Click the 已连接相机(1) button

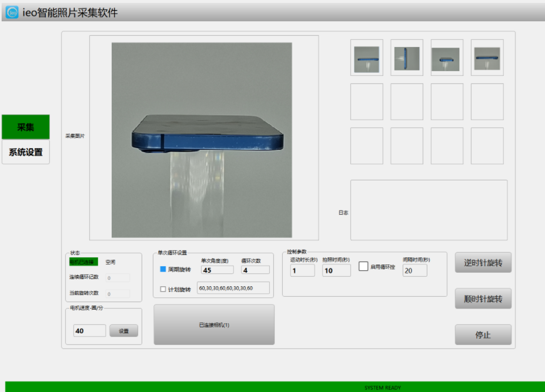213,324
